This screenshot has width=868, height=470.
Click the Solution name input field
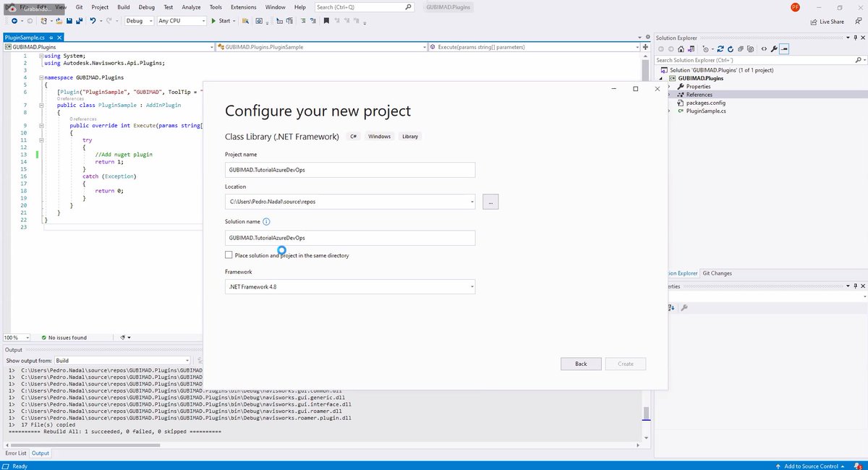click(350, 238)
